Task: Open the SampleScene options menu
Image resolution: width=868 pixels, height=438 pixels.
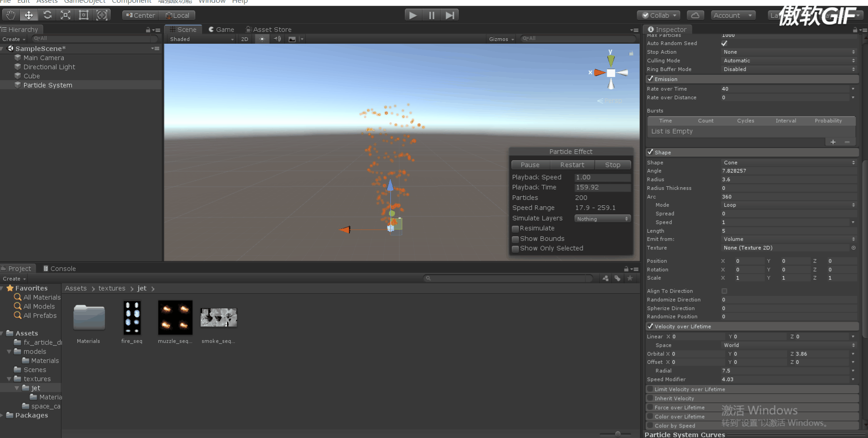Action: [156, 48]
